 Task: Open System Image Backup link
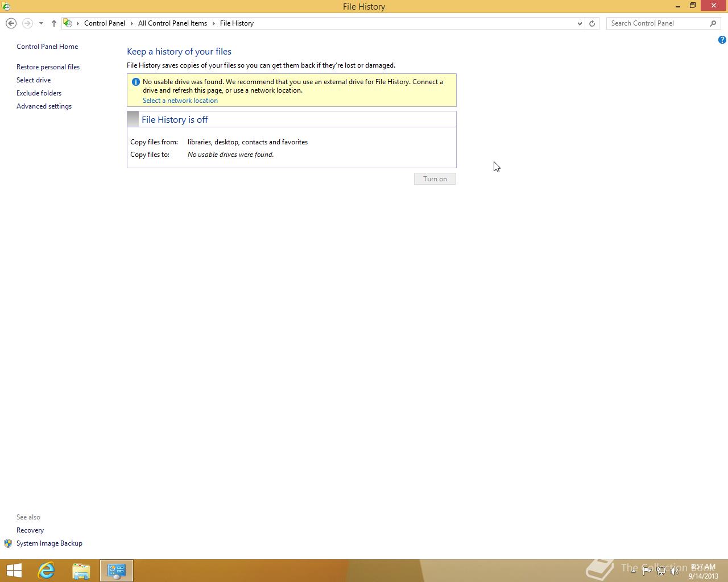49,543
